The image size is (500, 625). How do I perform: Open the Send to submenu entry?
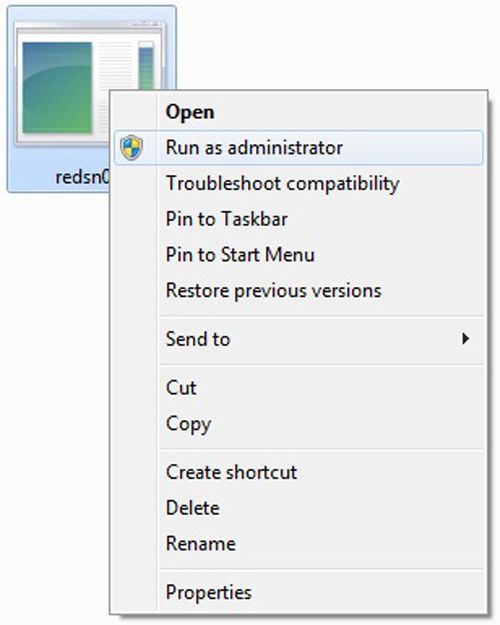tap(298, 339)
